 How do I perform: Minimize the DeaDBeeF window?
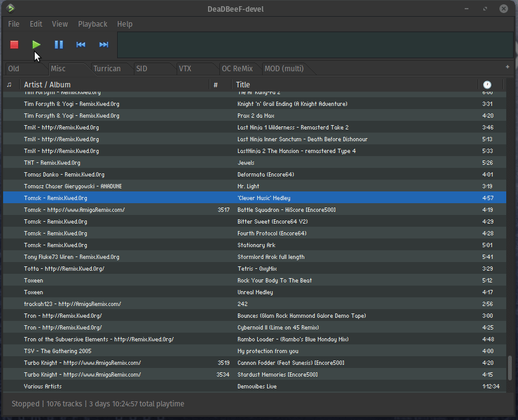(467, 9)
